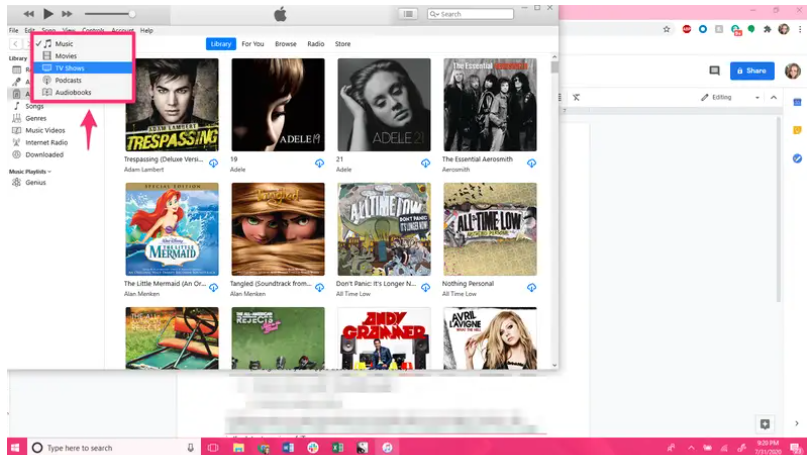Download the Adele 19 album from the cloud
808x457 pixels.
(x=319, y=163)
